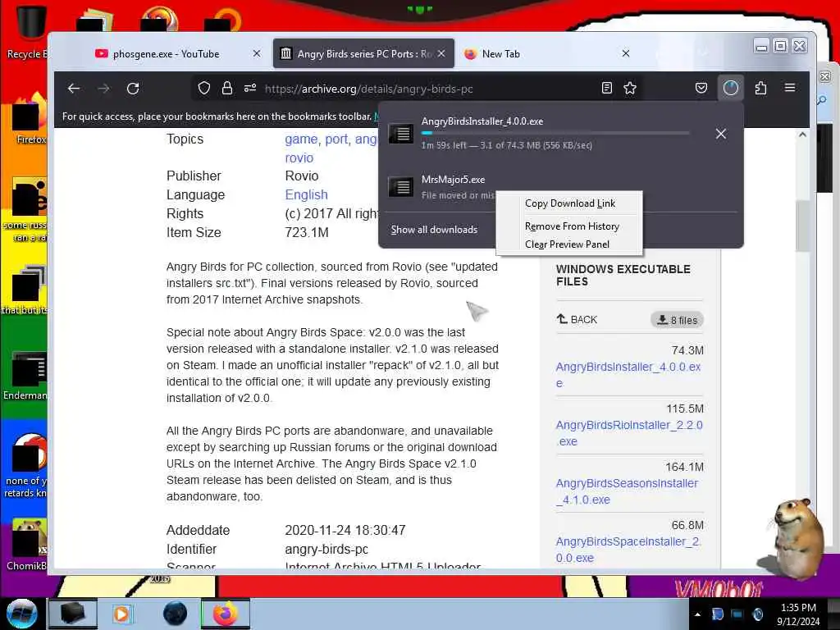Download AngryBirdsSeasonsInstaller_4.1.0.exe
This screenshot has height=630, width=840.
tap(627, 491)
